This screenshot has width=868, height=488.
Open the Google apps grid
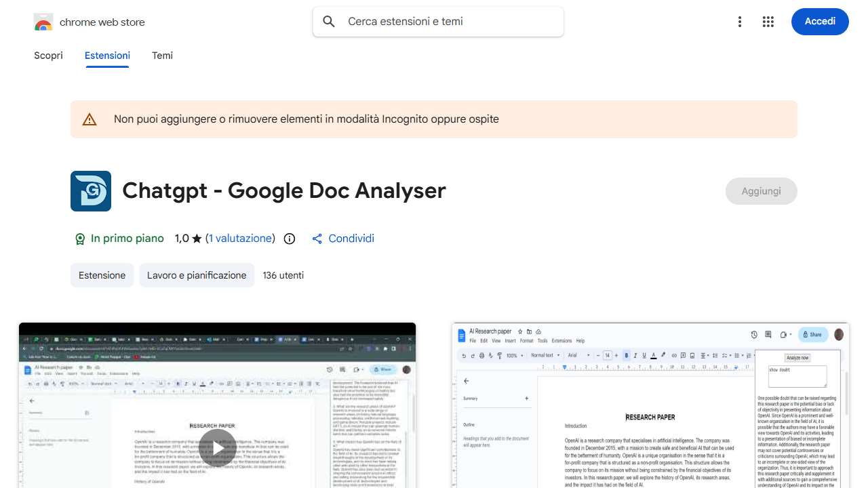click(x=768, y=22)
